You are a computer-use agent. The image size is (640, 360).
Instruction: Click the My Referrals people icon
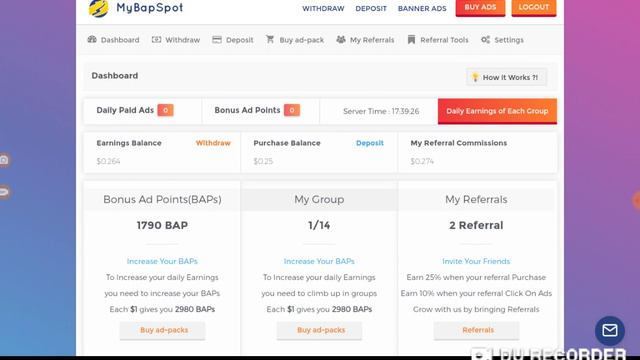341,40
